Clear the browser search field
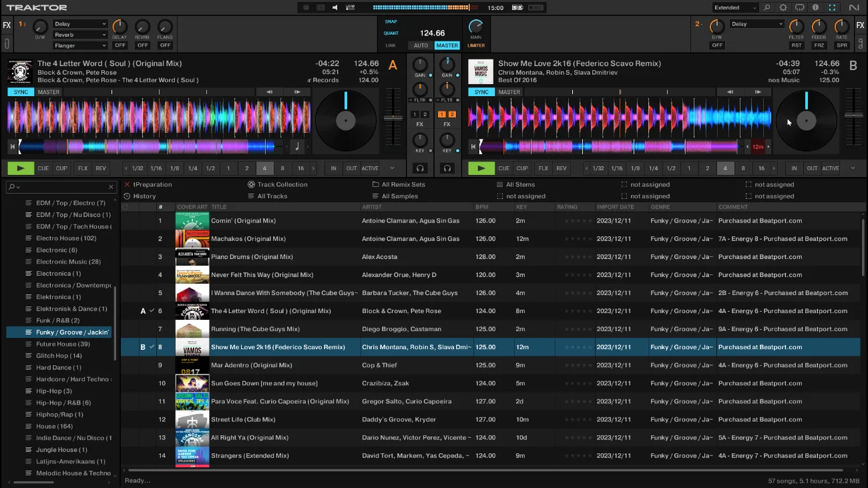 pyautogui.click(x=111, y=187)
